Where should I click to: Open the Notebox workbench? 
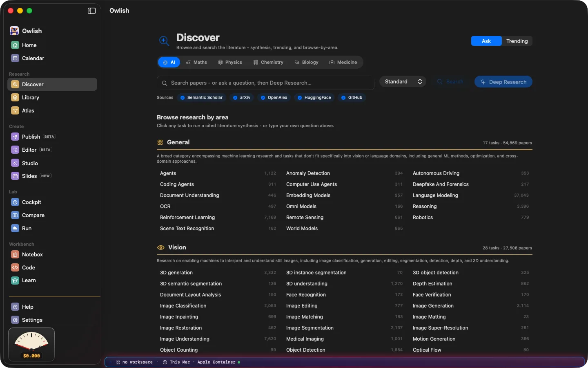click(52, 254)
